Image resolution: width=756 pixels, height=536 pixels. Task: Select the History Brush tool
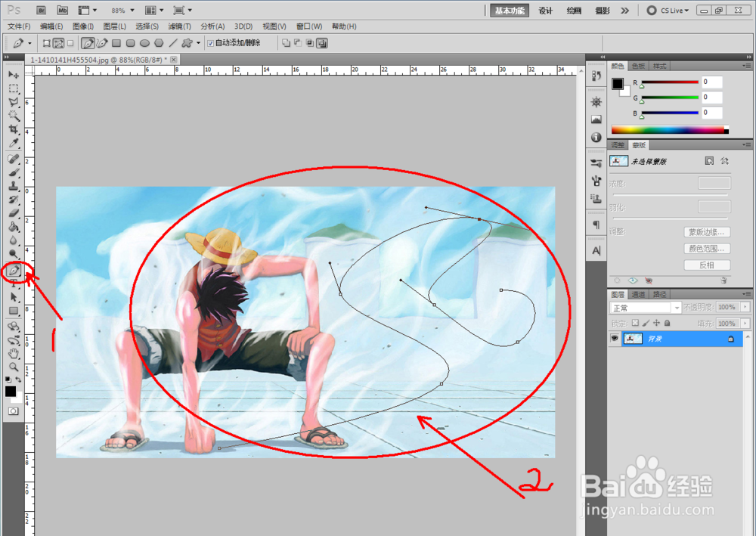pyautogui.click(x=14, y=200)
